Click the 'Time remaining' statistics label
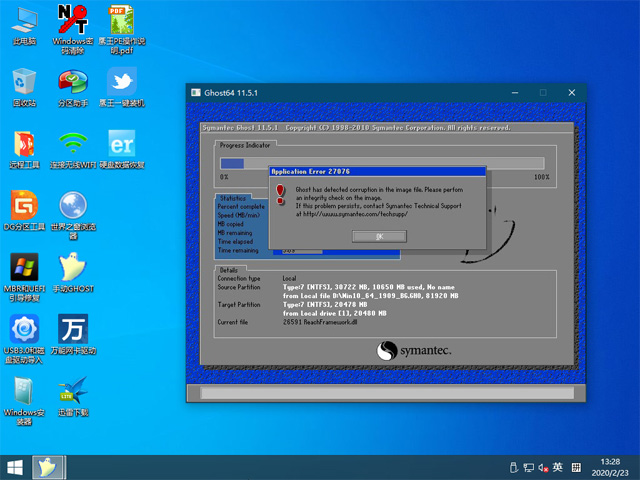Screen dimensions: 640x480 click(x=238, y=250)
